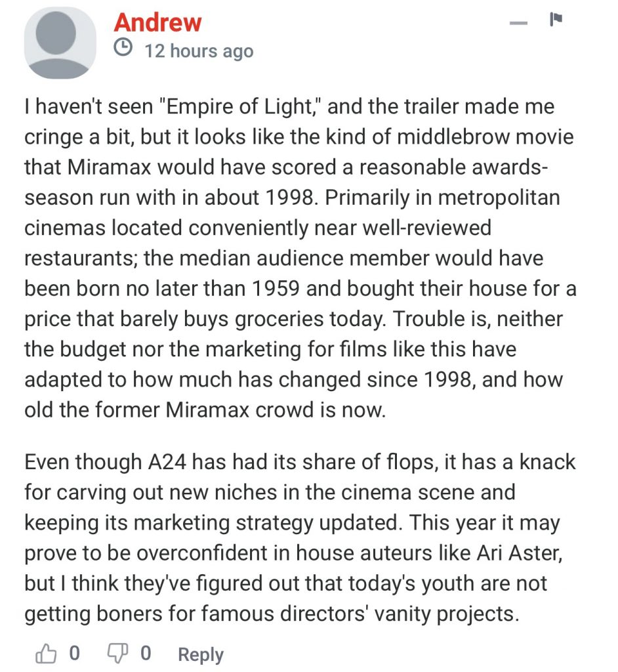The height and width of the screenshot is (672, 618).
Task: Click the thumbs up icon
Action: point(45,653)
